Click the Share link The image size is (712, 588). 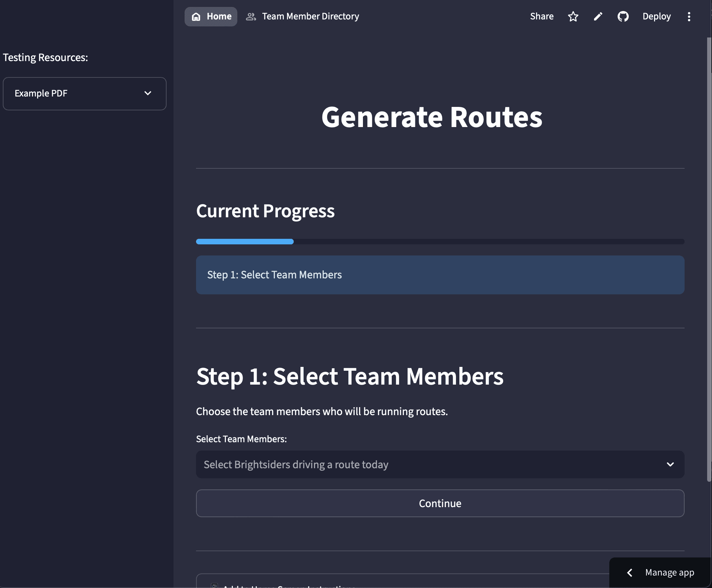coord(542,16)
